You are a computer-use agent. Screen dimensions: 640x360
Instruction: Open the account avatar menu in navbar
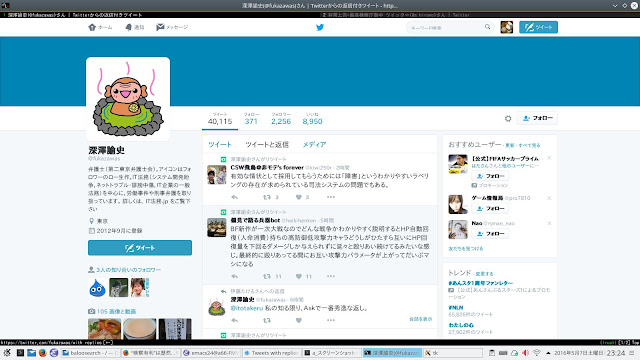coord(507,27)
